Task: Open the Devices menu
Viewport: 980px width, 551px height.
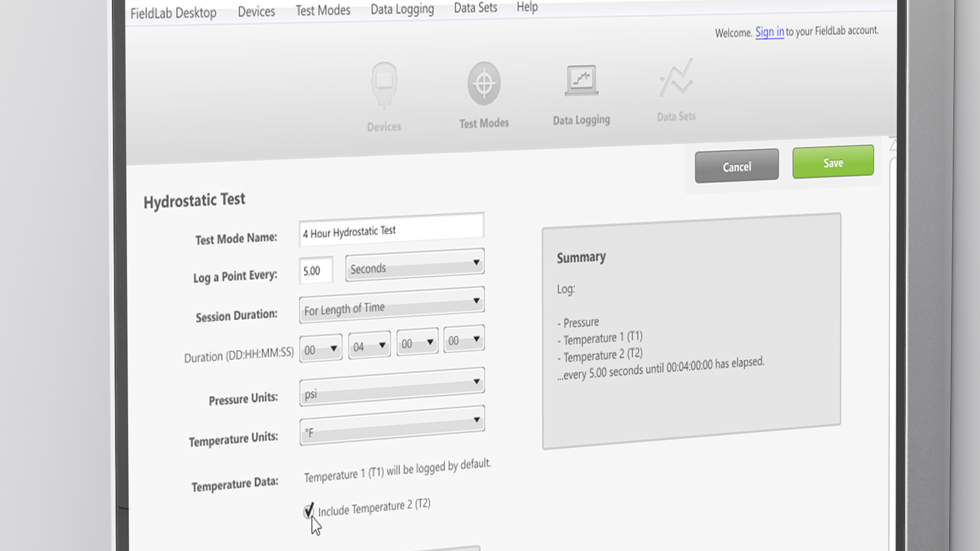Action: [256, 12]
